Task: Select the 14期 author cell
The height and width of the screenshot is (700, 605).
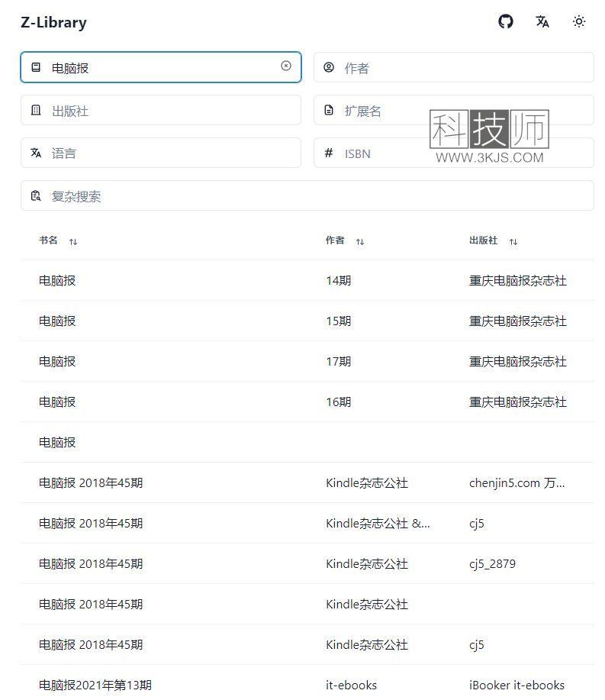Action: (x=339, y=281)
